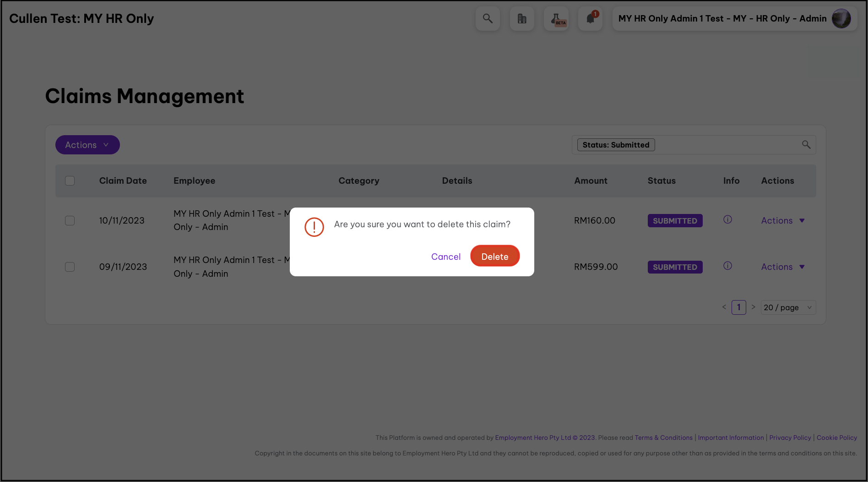
Task: Click info icon for RM599.00 claim
Action: click(727, 266)
